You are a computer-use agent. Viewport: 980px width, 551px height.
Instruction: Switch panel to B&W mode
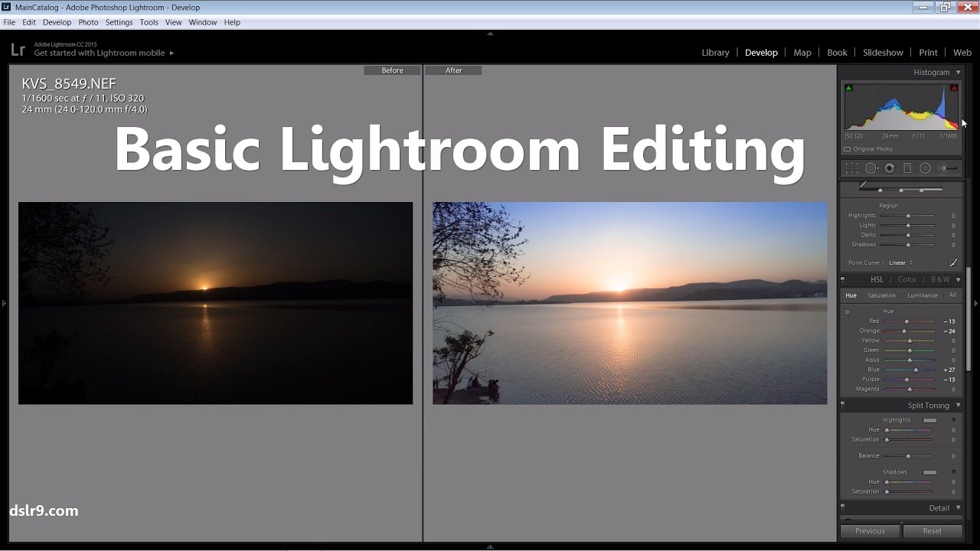coord(940,280)
